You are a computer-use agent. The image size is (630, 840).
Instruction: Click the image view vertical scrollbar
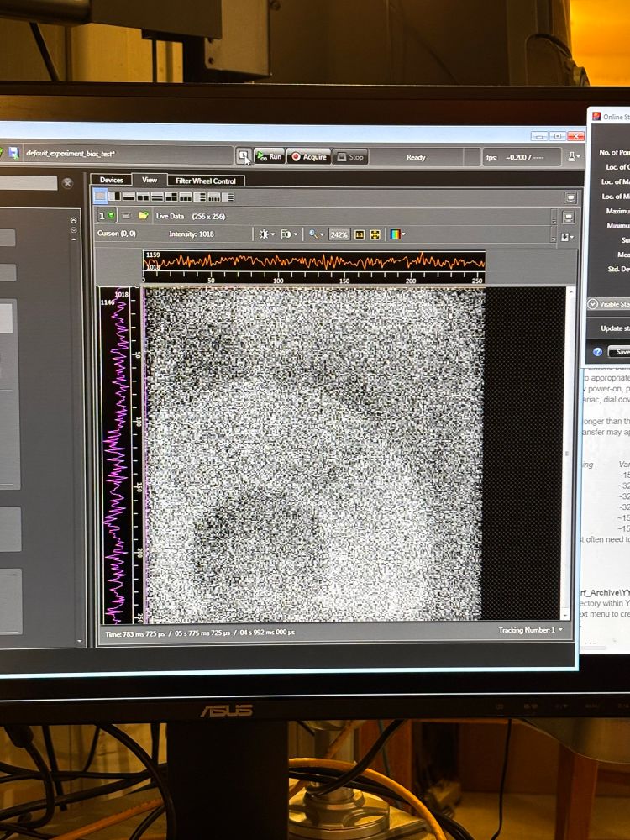(x=567, y=454)
